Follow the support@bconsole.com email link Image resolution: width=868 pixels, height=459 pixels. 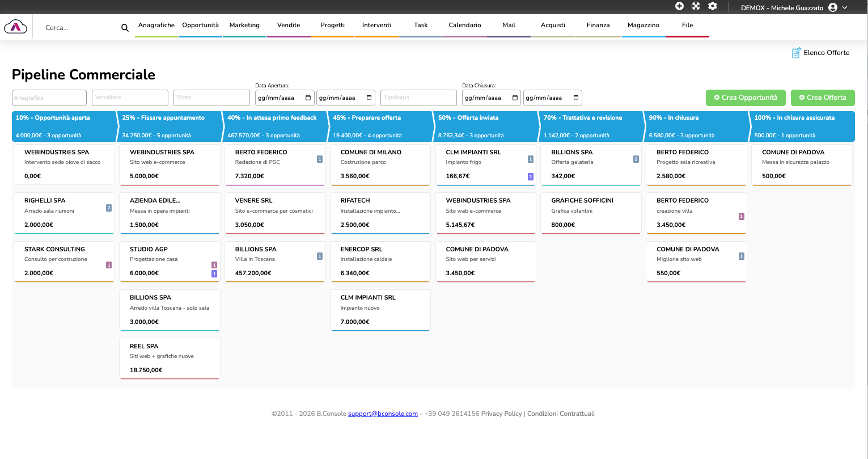pyautogui.click(x=383, y=414)
